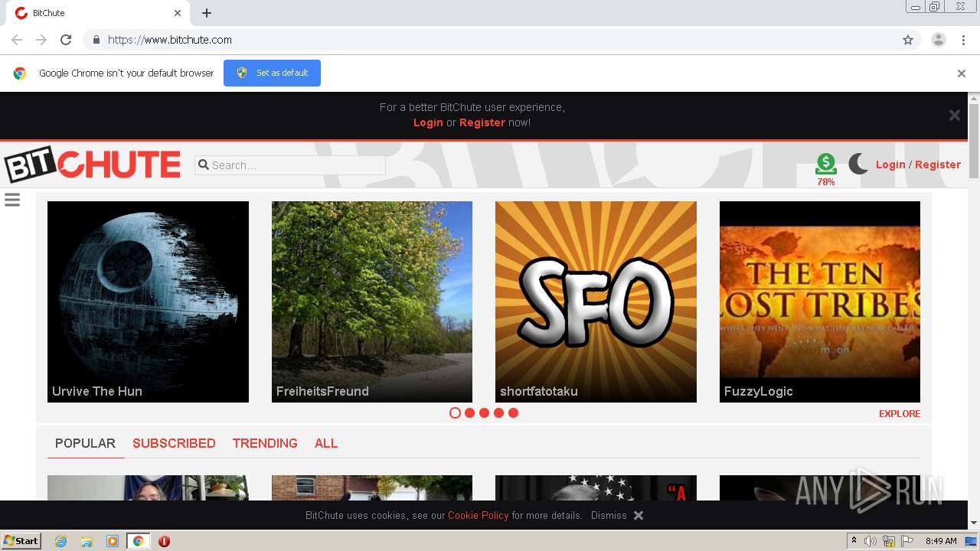Viewport: 980px width, 551px height.
Task: Click the Chrome taskbar icon
Action: click(138, 541)
